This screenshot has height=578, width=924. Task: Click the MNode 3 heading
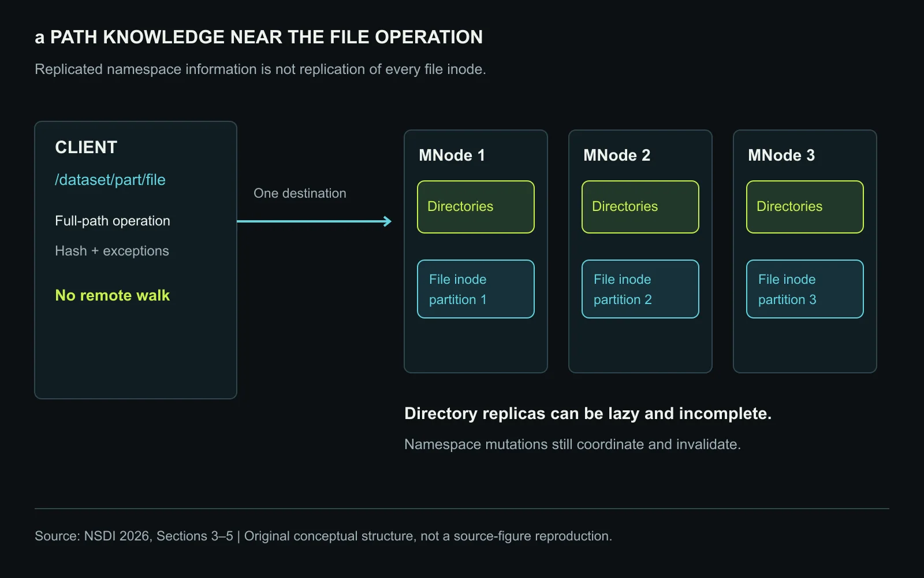click(781, 155)
